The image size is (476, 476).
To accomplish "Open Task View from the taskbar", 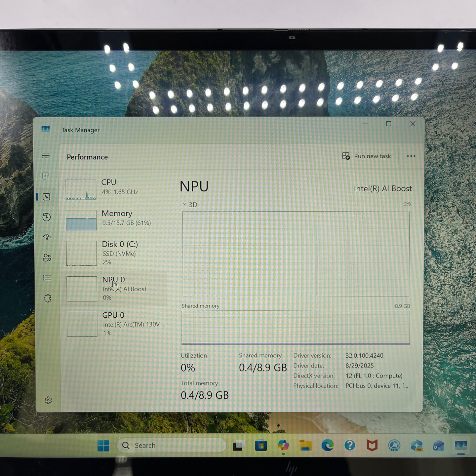I will tap(238, 446).
